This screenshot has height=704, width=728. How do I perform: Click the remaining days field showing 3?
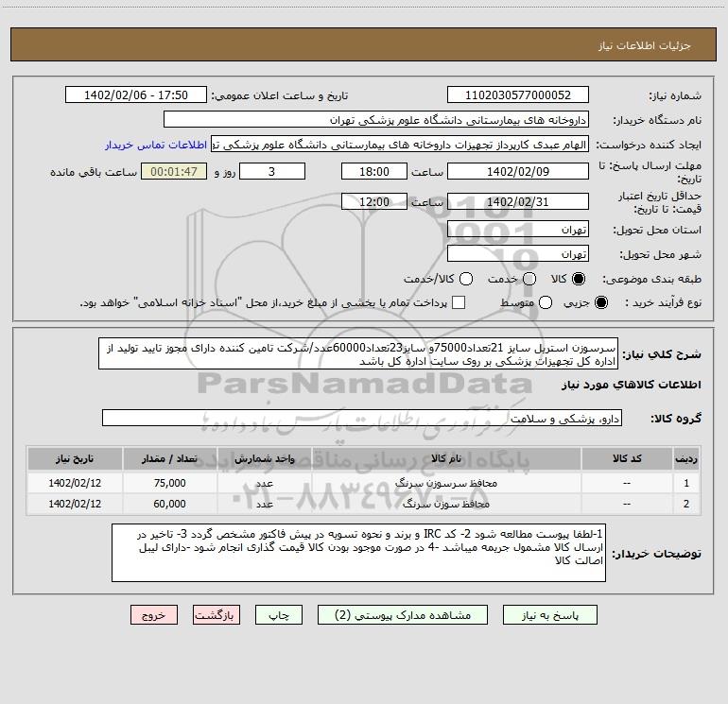coord(272,171)
